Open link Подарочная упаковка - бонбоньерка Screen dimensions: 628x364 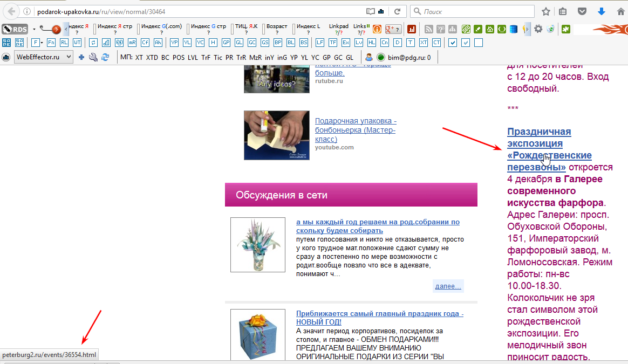pyautogui.click(x=356, y=130)
